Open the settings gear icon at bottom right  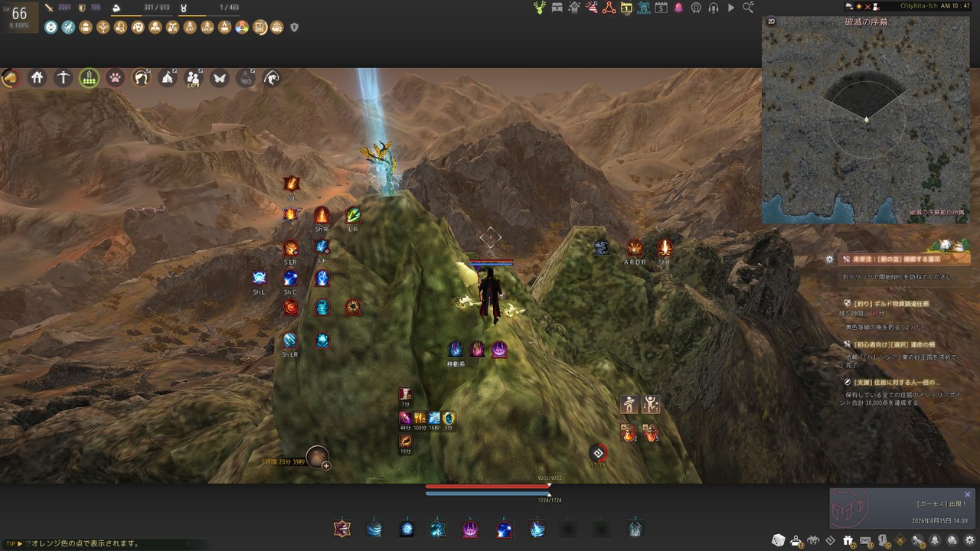pyautogui.click(x=969, y=541)
